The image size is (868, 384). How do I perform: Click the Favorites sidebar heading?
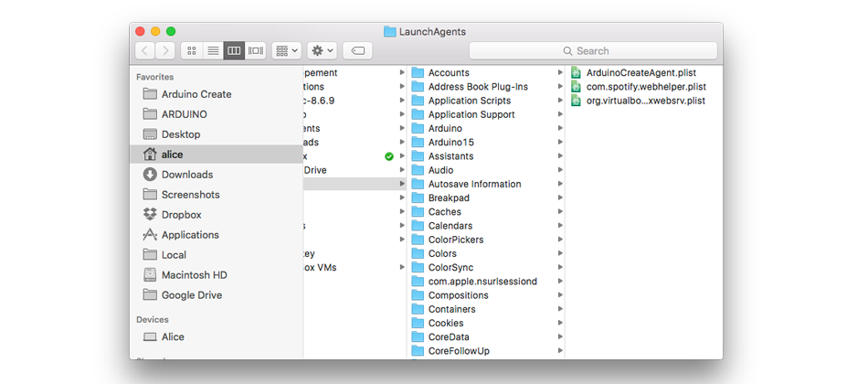155,77
